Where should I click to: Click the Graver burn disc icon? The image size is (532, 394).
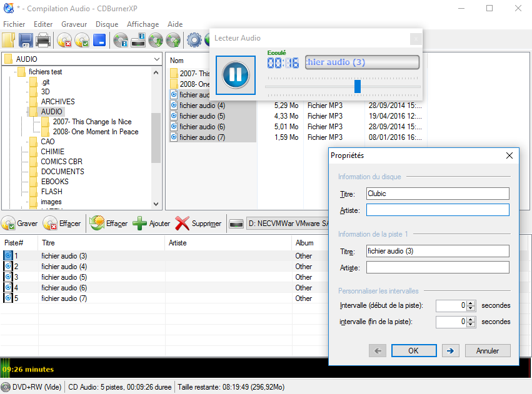coord(9,224)
